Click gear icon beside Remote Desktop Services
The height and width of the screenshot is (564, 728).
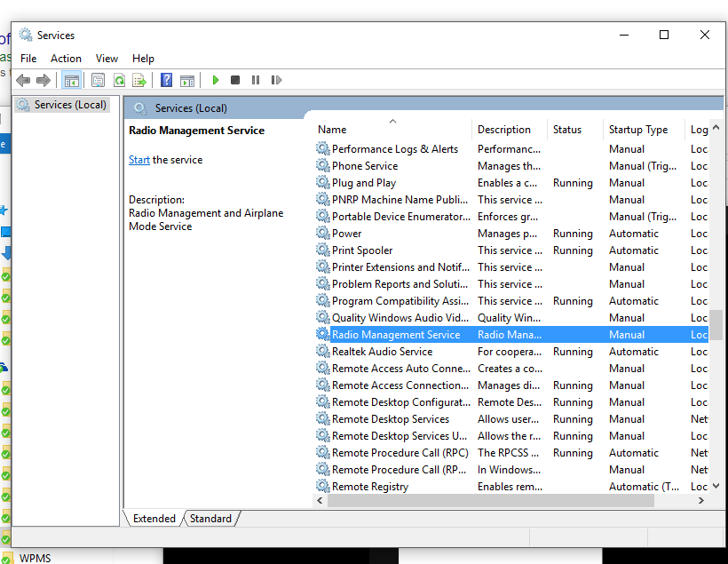322,418
